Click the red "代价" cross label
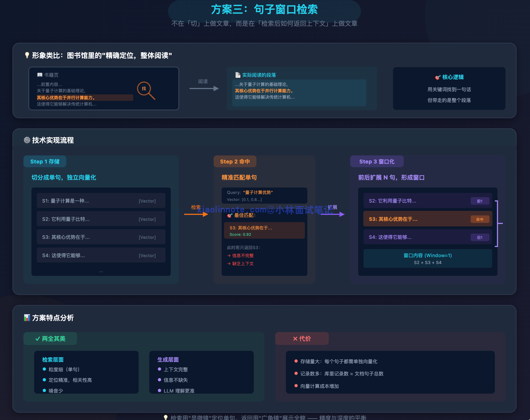This screenshot has width=530, height=420. tap(302, 339)
